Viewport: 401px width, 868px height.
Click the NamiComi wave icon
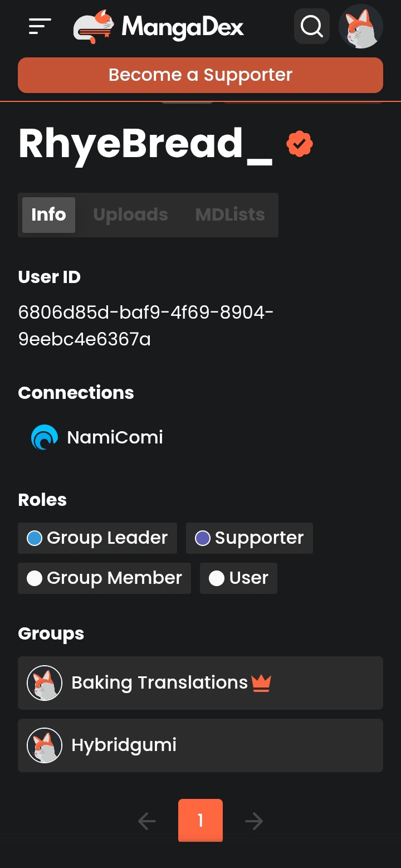tap(44, 437)
